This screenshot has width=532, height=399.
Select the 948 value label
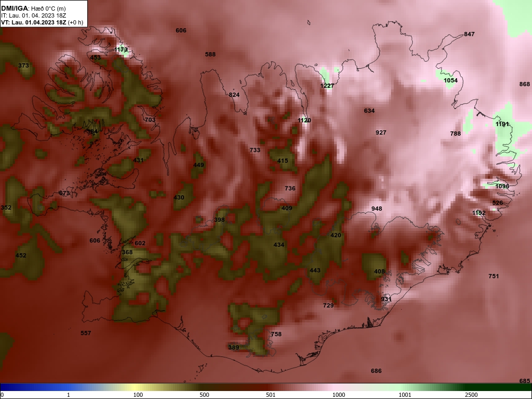point(377,209)
